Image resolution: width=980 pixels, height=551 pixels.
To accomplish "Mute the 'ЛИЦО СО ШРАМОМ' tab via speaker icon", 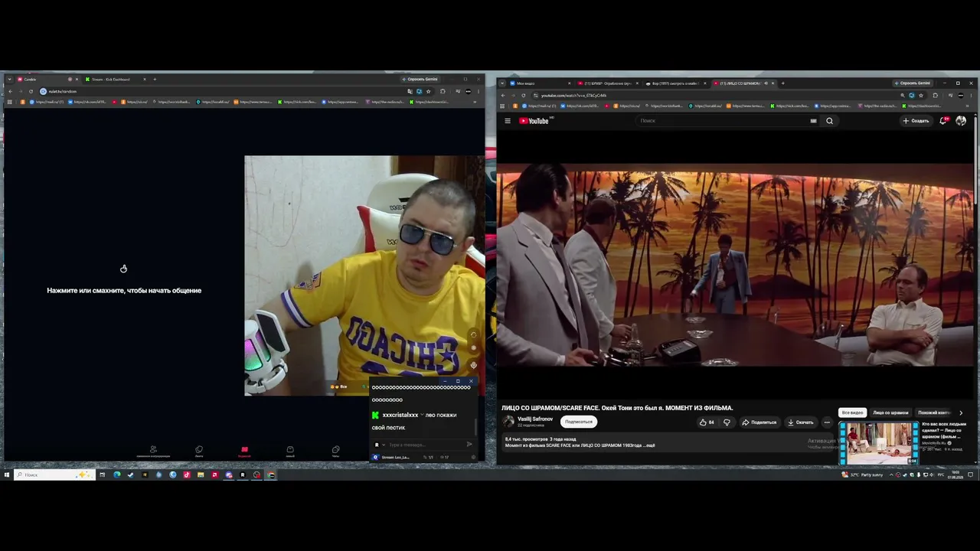I will point(766,83).
